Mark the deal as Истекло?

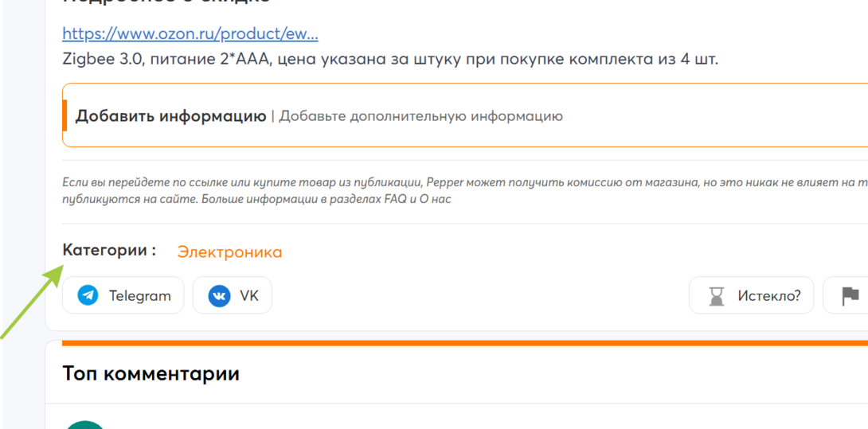click(769, 295)
